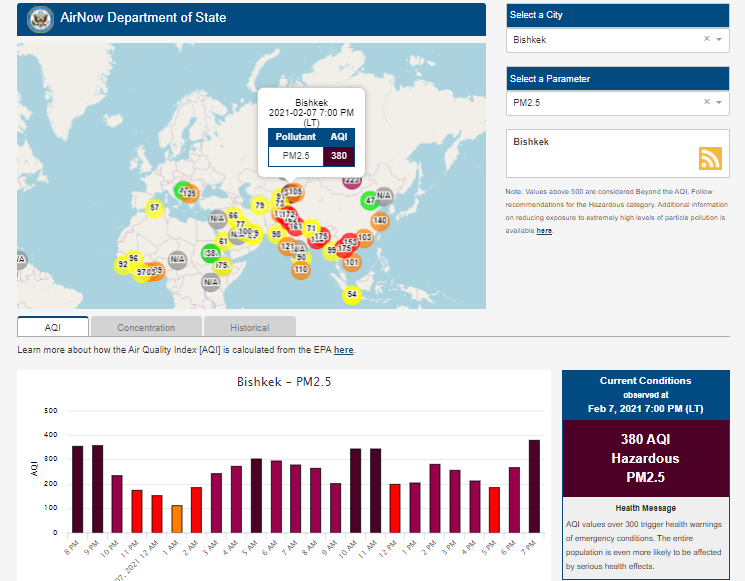Click the yellow 54 AQI map marker
This screenshot has height=581, width=745.
[351, 294]
